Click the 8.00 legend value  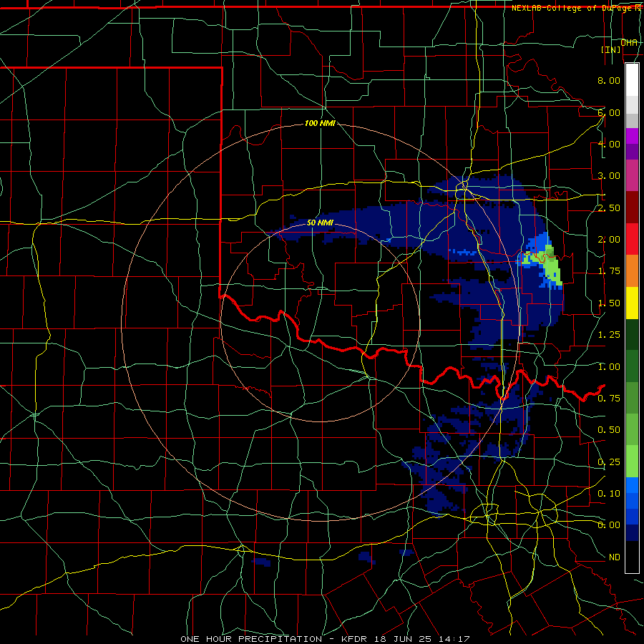click(609, 80)
